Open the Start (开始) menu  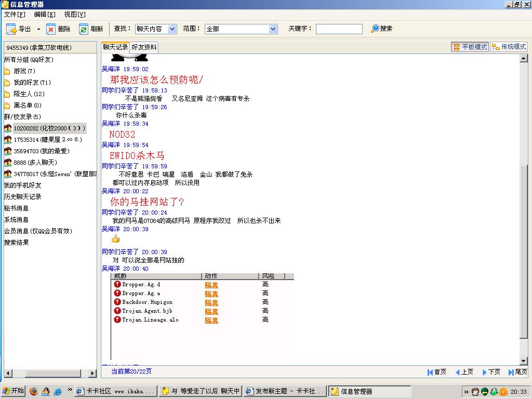coord(13,391)
